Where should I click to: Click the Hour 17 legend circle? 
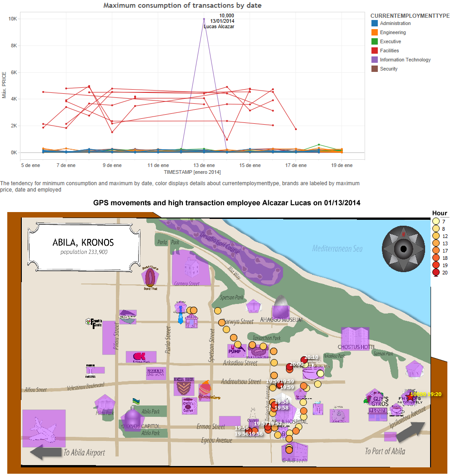point(436,250)
